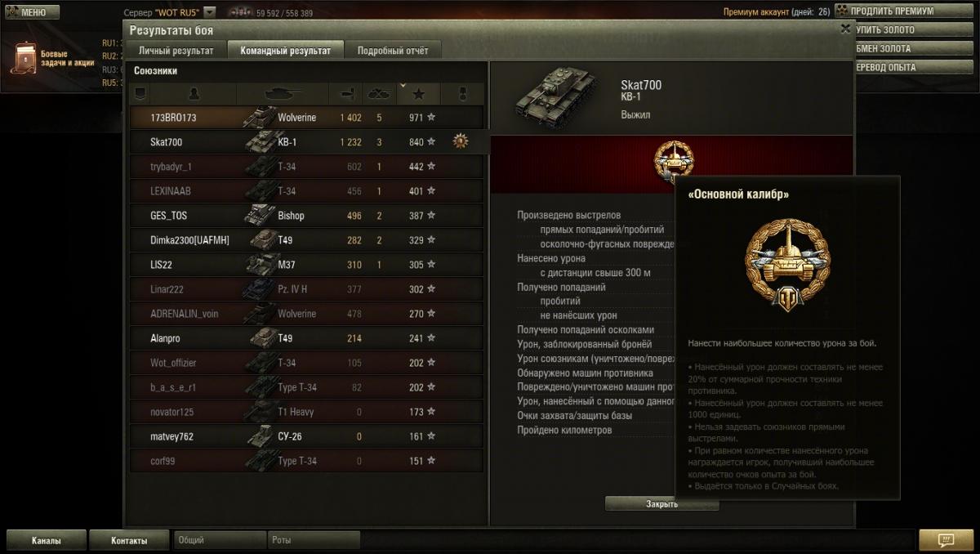Open the server selection dropdown arrow
The height and width of the screenshot is (554, 980).
(x=210, y=12)
